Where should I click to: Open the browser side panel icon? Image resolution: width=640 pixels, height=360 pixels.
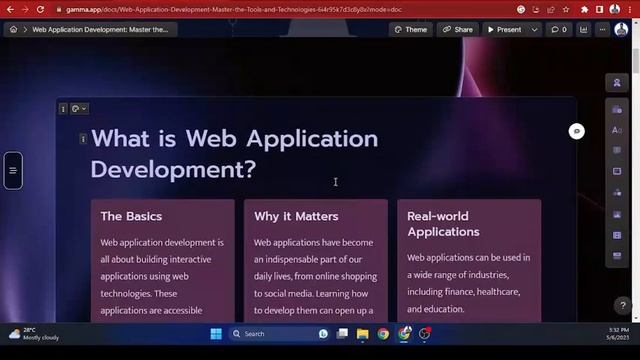pos(599,9)
